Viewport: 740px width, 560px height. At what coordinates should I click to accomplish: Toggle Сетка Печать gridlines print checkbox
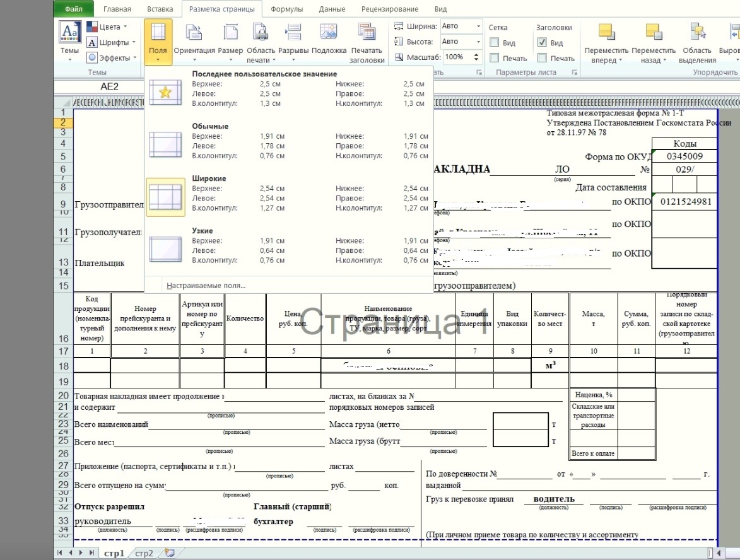495,58
